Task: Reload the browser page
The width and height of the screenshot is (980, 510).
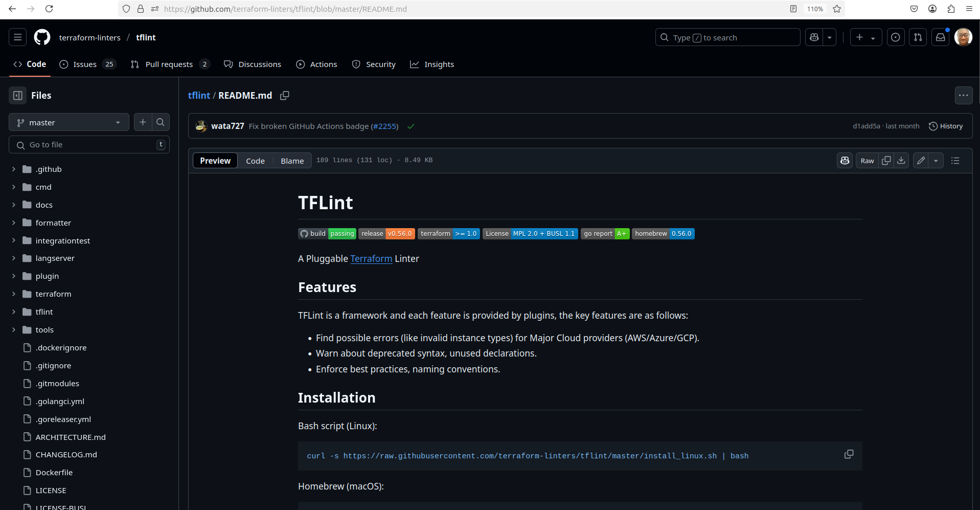Action: click(x=49, y=9)
